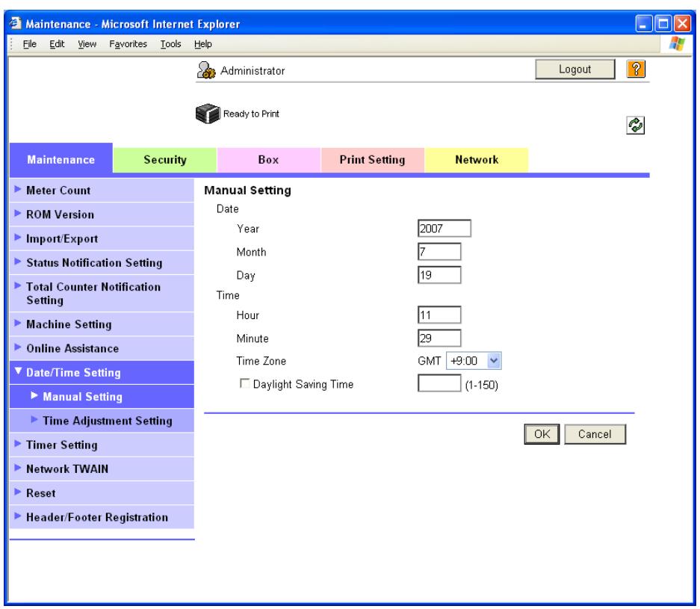
Task: Open the GMT Time Zone dropdown
Action: [473, 361]
